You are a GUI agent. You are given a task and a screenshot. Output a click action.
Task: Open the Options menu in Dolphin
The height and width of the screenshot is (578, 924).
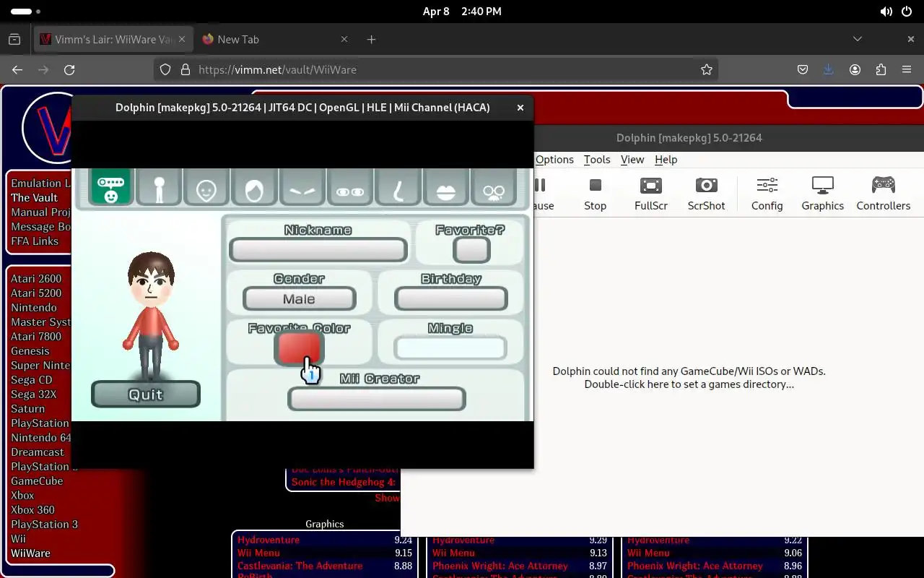click(554, 160)
